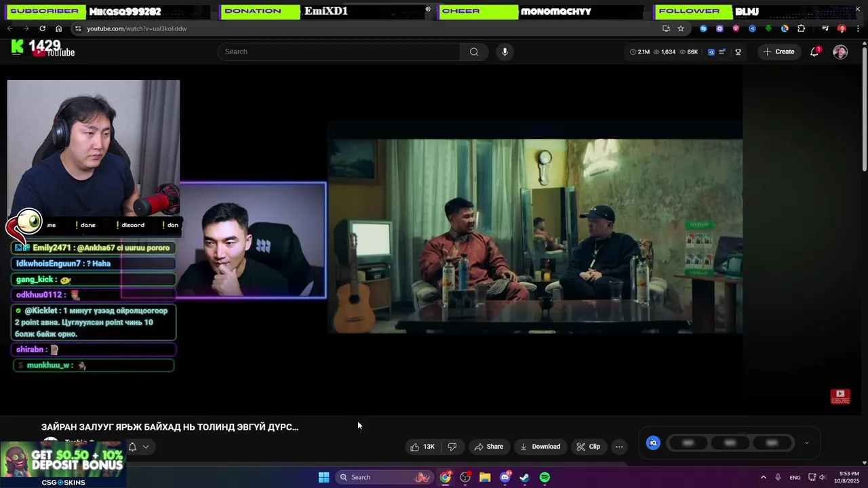Open the green download arrow extension
868x488 pixels.
(x=768, y=28)
